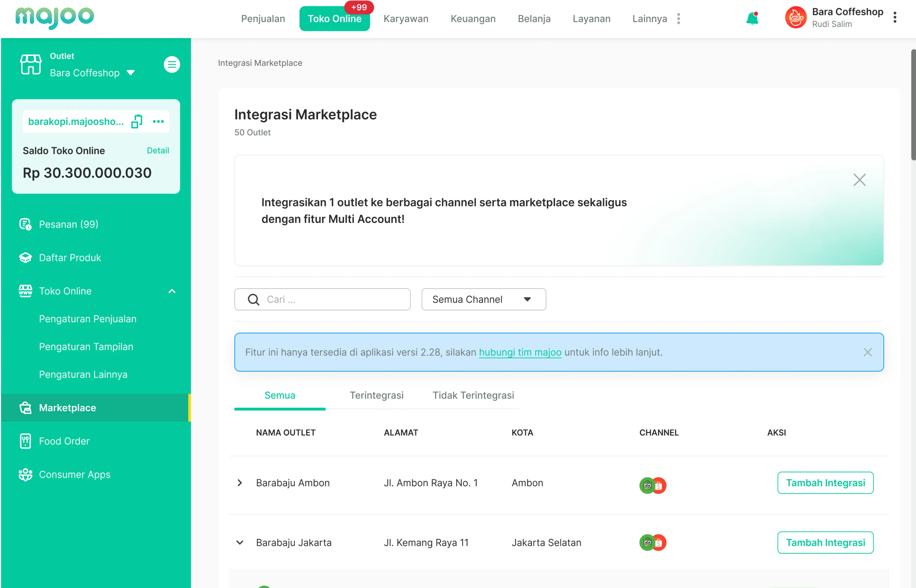Open the Semua Channel dropdown filter

tap(483, 299)
